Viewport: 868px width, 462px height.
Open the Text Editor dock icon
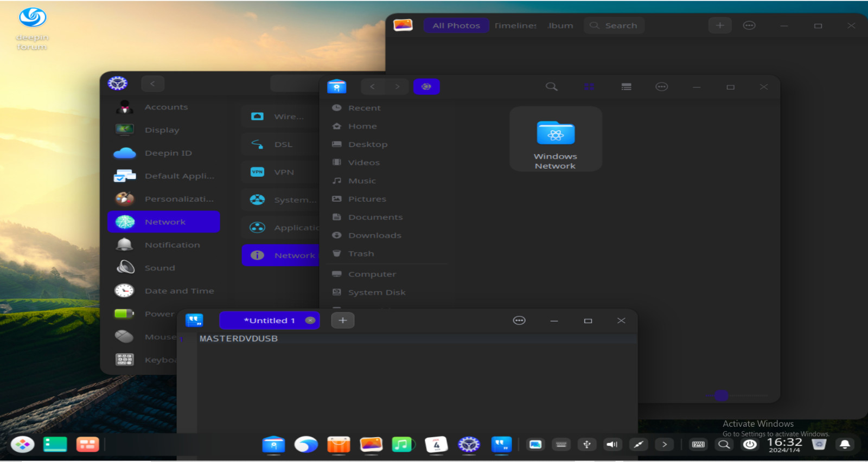point(501,445)
